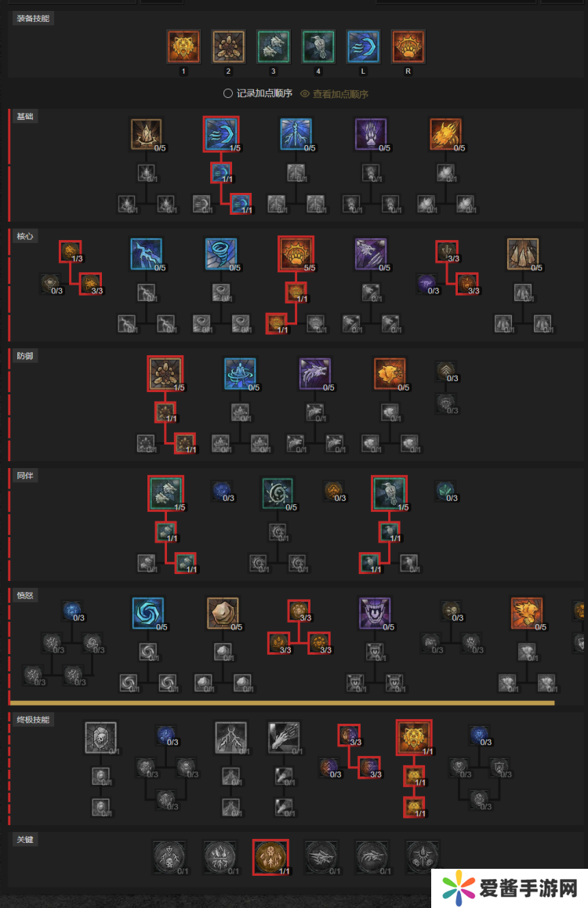Click the 核心 section label
The height and width of the screenshot is (908, 588).
pyautogui.click(x=25, y=236)
